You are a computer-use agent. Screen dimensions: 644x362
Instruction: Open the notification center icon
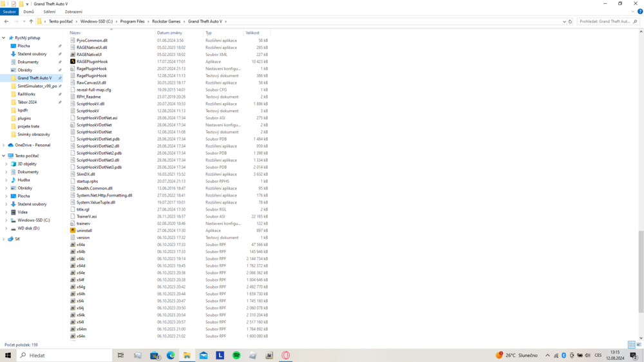[x=634, y=356]
